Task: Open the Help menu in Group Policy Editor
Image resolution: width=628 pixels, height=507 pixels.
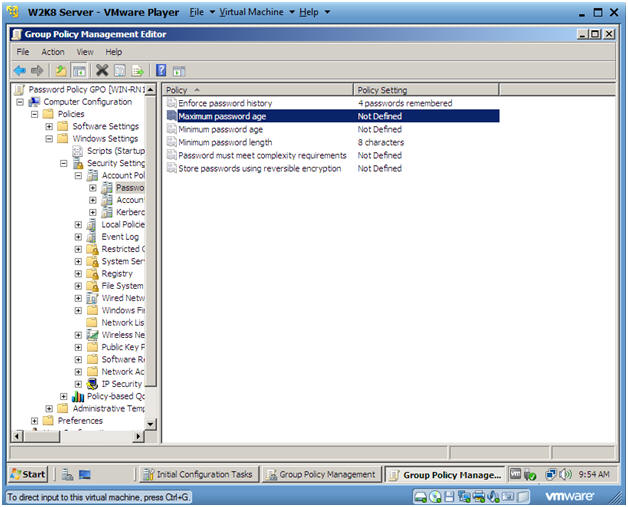Action: click(114, 52)
